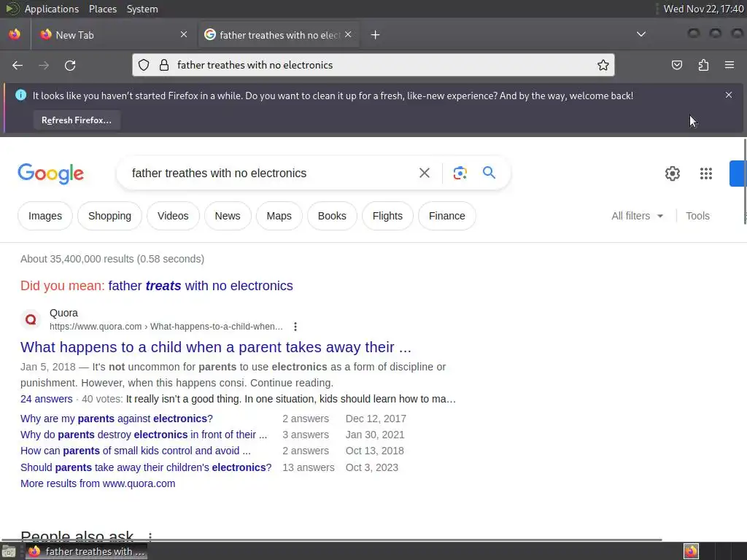
Task: Open the list all tabs chevron
Action: coord(641,34)
